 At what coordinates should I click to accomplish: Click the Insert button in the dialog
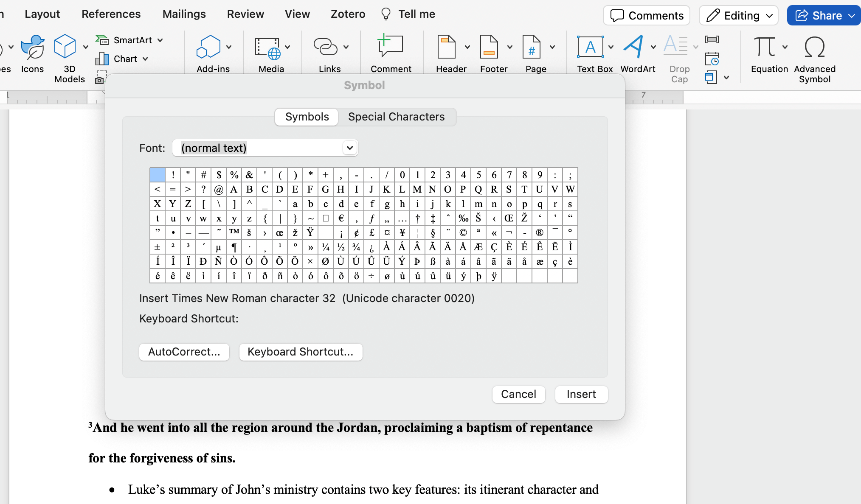[x=581, y=394]
